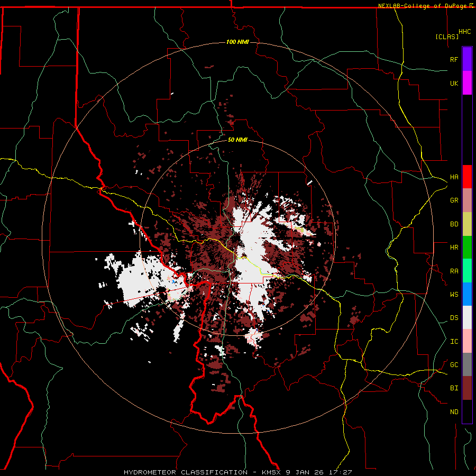Click the white DS dry snow swatch
476x476 pixels.
click(x=467, y=317)
